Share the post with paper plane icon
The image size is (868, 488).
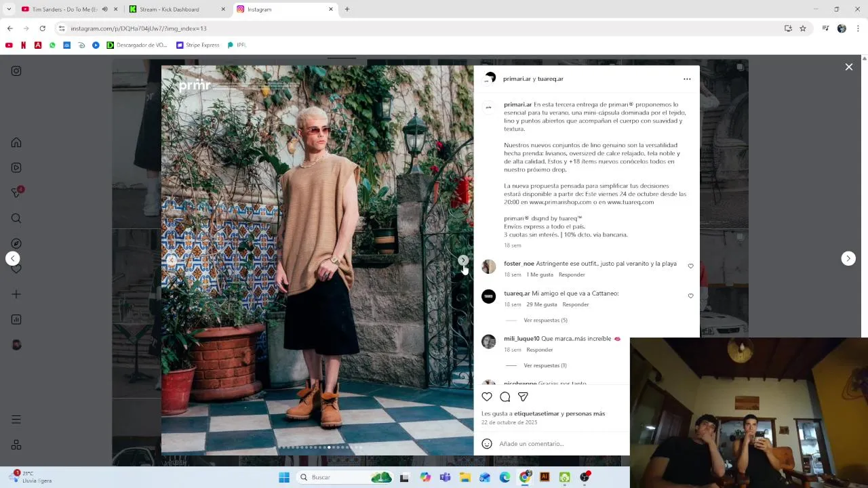coord(523,396)
